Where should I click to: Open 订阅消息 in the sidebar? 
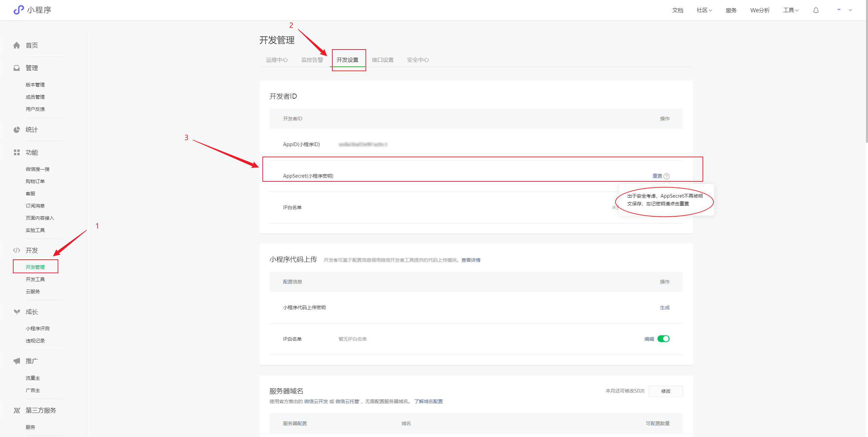(x=35, y=206)
